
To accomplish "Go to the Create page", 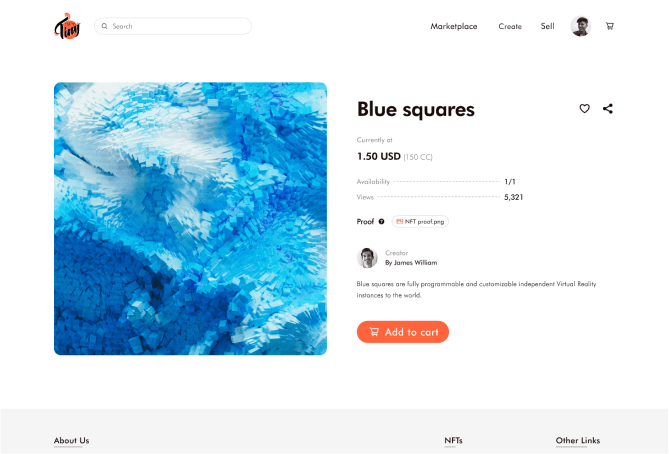I will (x=510, y=26).
